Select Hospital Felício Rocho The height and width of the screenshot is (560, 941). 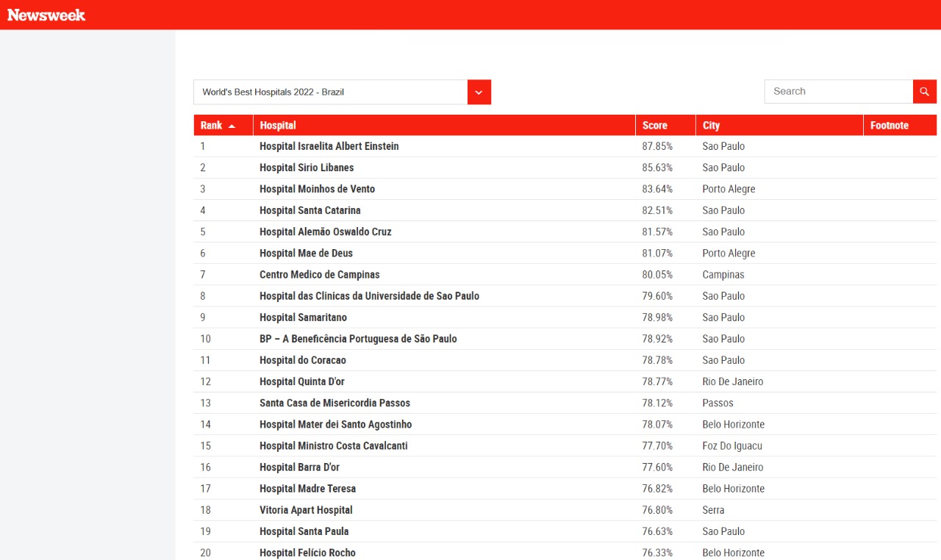[307, 552]
